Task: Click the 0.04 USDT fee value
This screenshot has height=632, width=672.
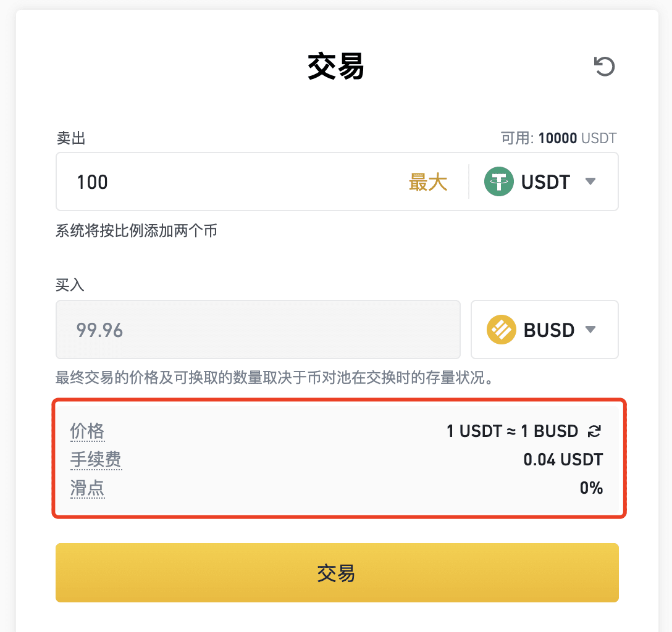Action: tap(563, 459)
